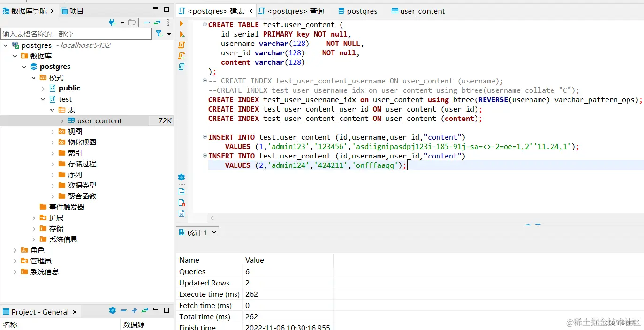644x330 pixels.
Task: Open new connection dropdown arrow
Action: point(122,22)
